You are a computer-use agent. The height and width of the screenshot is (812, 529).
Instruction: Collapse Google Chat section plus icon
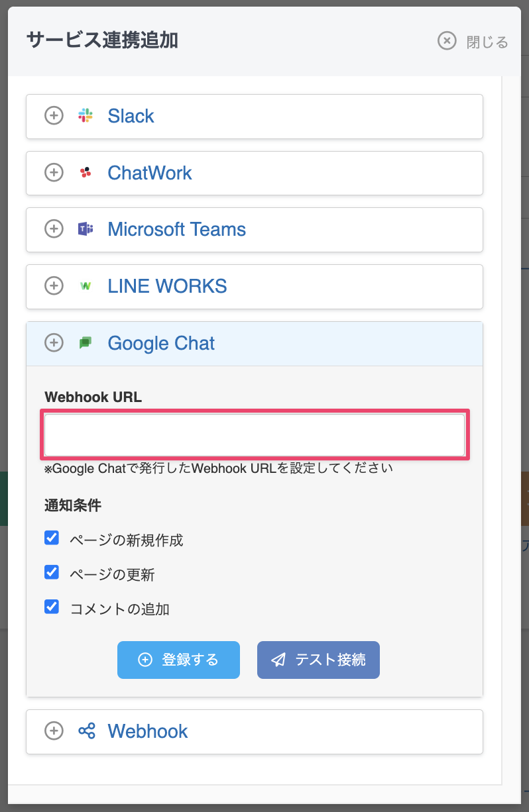(54, 343)
